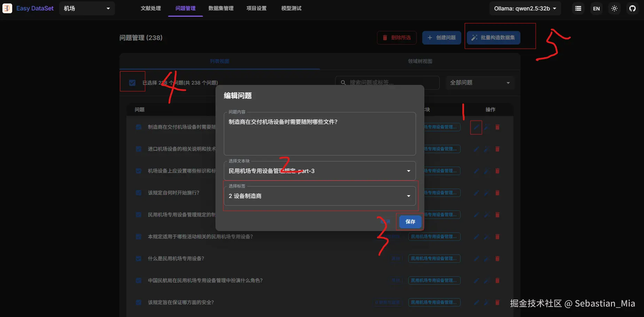Click the 保存 button in the edit dialog
Screen dimensions: 644x317
pos(410,222)
